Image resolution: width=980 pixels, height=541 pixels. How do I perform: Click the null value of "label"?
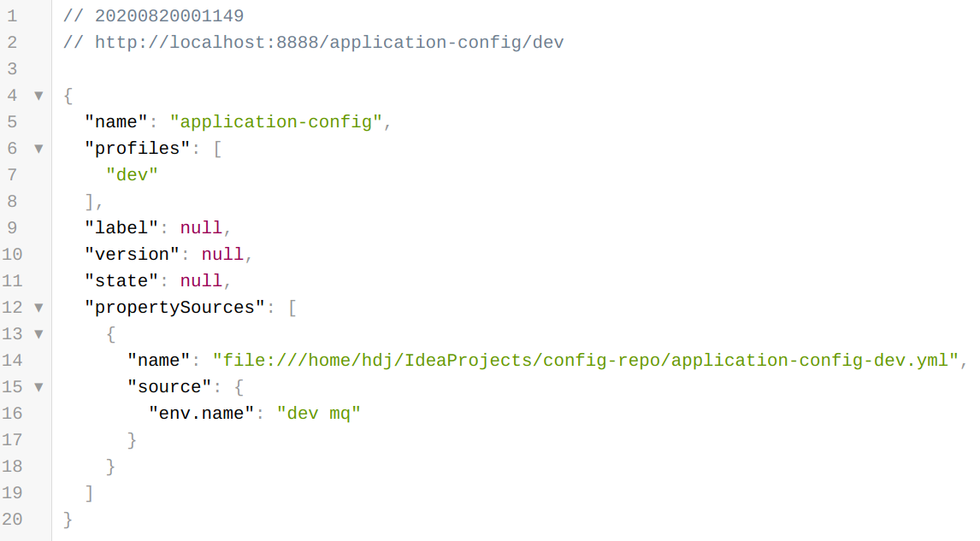click(201, 228)
